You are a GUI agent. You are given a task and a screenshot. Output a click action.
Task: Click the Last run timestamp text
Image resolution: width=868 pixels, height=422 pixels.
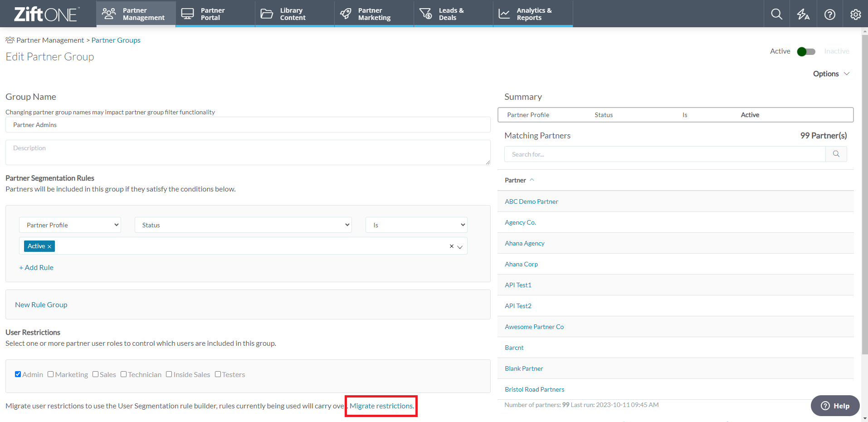[x=615, y=405]
